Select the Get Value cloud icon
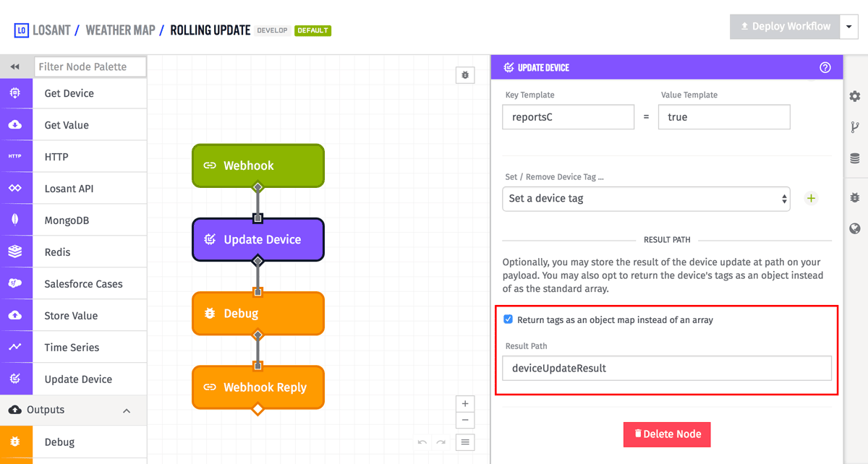 16,125
